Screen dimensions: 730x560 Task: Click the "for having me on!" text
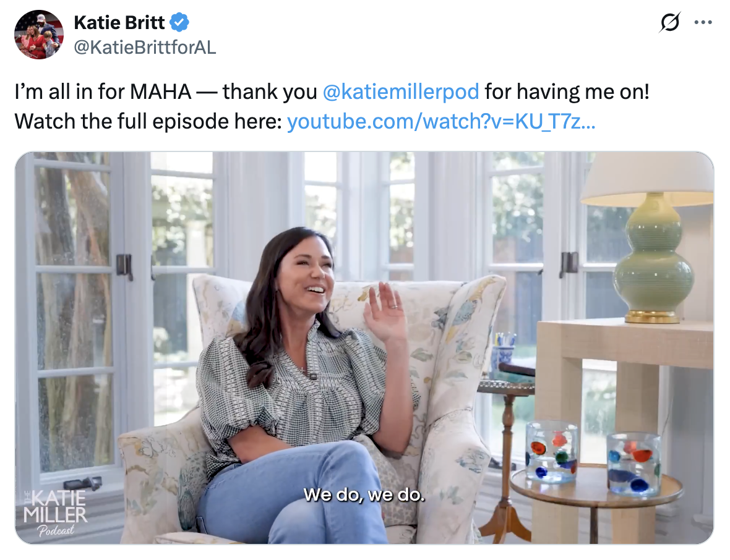[567, 91]
